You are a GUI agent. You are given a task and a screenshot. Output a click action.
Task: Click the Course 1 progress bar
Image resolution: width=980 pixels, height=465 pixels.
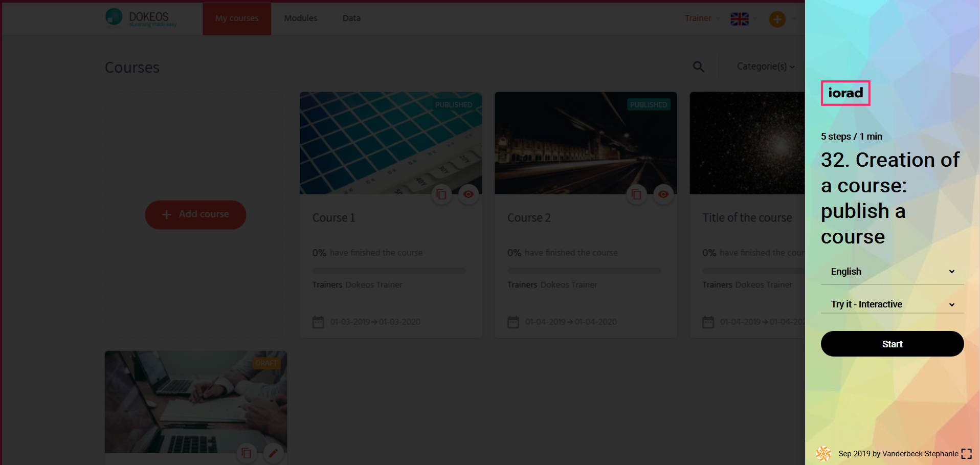[x=389, y=271]
